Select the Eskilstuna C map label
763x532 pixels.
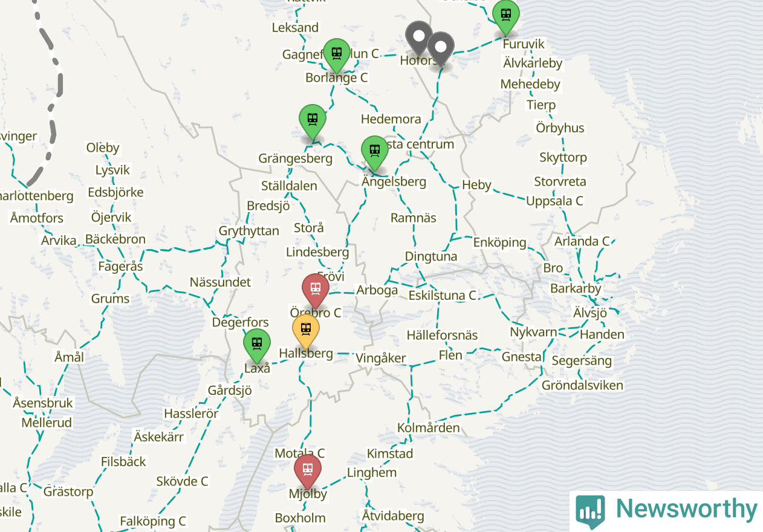tap(443, 296)
